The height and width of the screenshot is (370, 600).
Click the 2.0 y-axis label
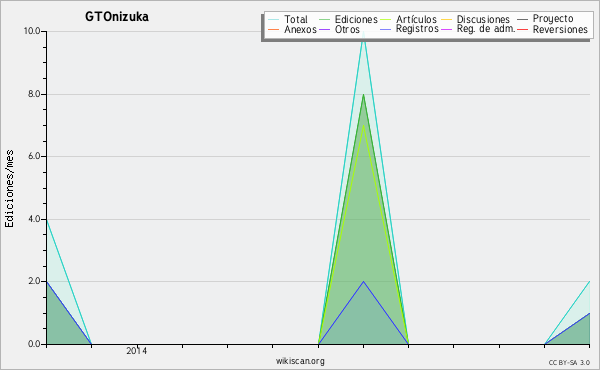34,281
